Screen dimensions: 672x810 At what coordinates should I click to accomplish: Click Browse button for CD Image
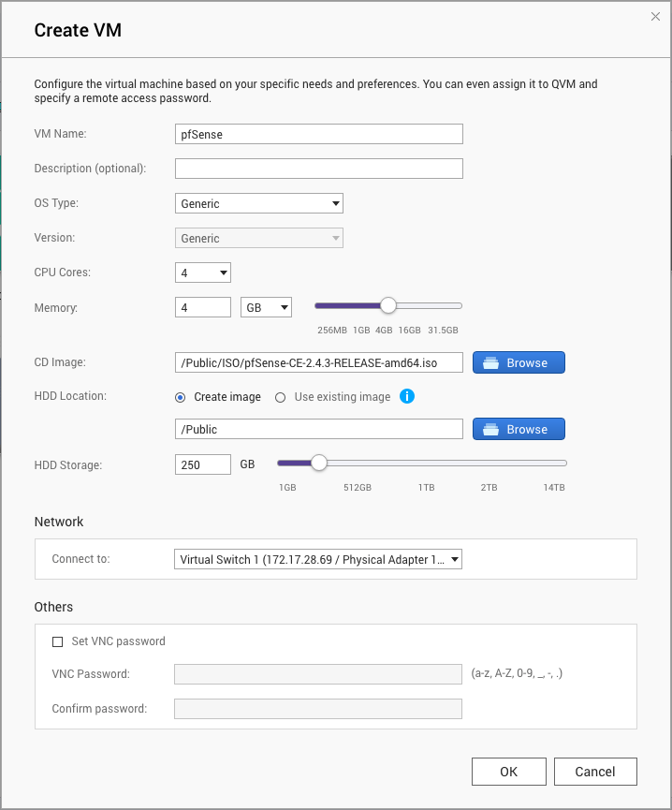[x=519, y=362]
